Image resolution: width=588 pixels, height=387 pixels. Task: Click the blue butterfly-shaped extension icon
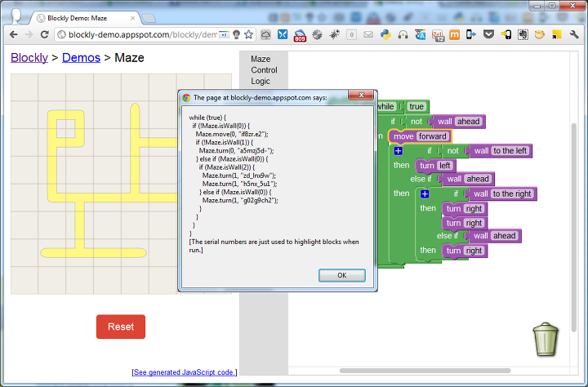tap(283, 35)
